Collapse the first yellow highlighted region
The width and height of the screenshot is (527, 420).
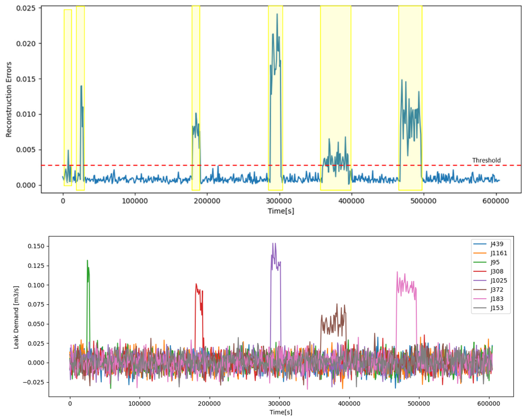(x=68, y=98)
